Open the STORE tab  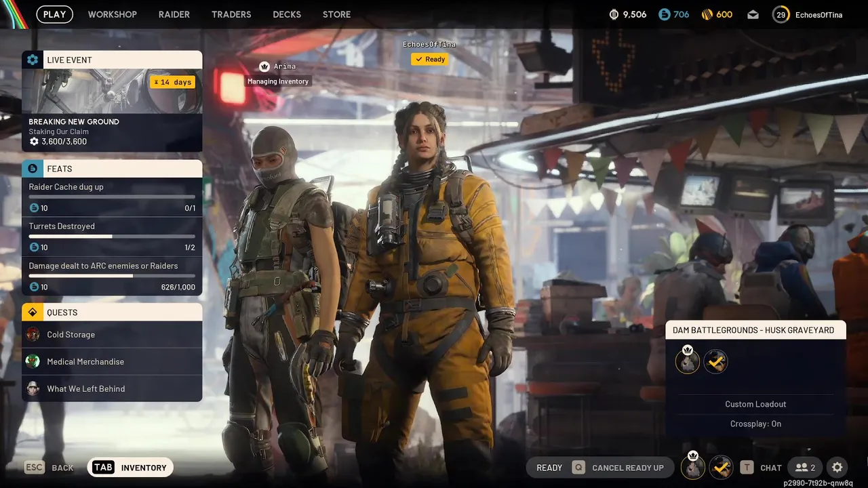click(x=337, y=14)
